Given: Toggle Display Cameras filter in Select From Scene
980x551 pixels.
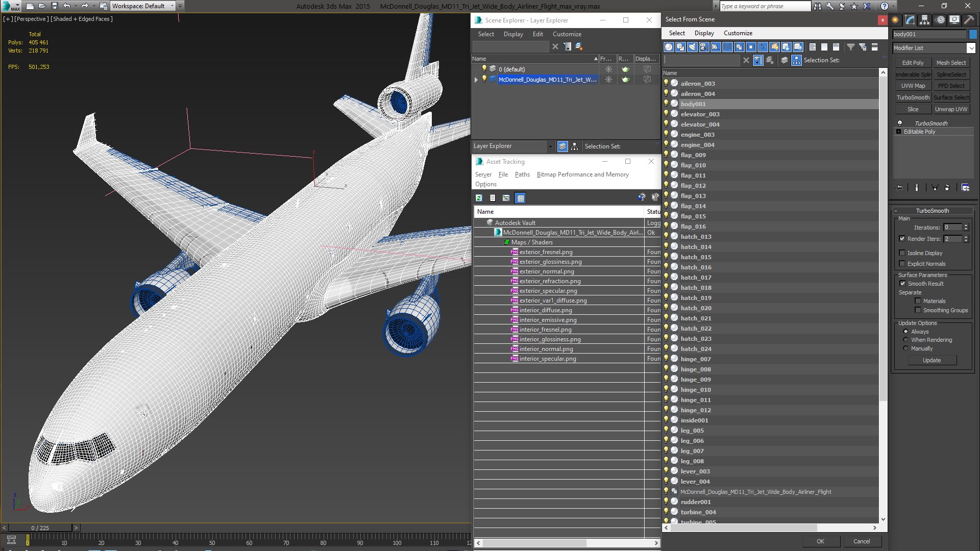Looking at the screenshot, I should pyautogui.click(x=704, y=47).
